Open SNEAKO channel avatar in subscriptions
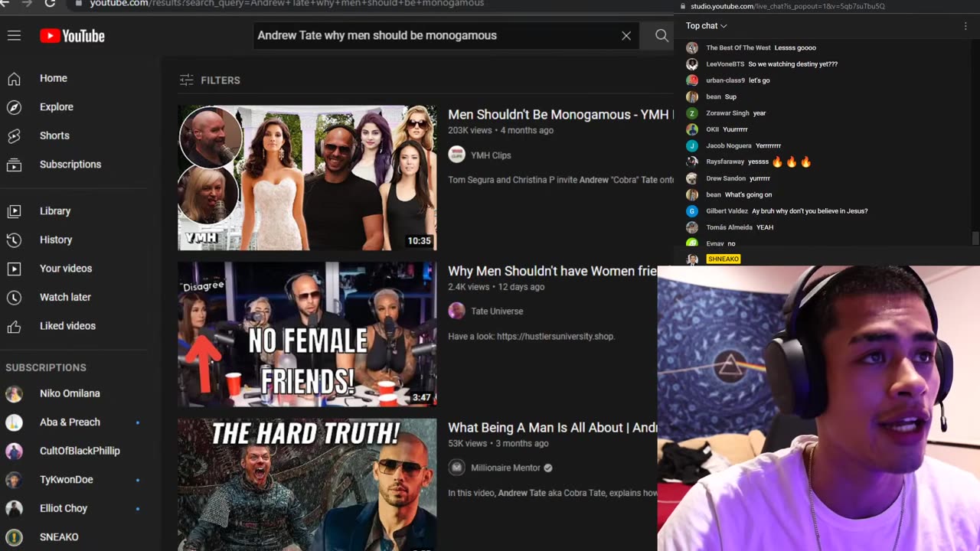This screenshot has width=980, height=551. (x=14, y=536)
